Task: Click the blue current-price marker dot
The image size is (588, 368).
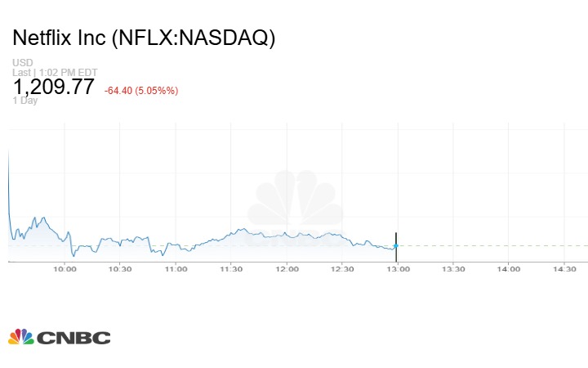Action: click(396, 245)
